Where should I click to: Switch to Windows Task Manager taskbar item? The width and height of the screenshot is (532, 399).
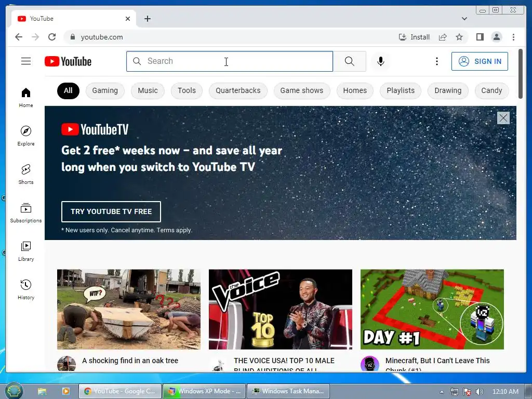coord(288,391)
